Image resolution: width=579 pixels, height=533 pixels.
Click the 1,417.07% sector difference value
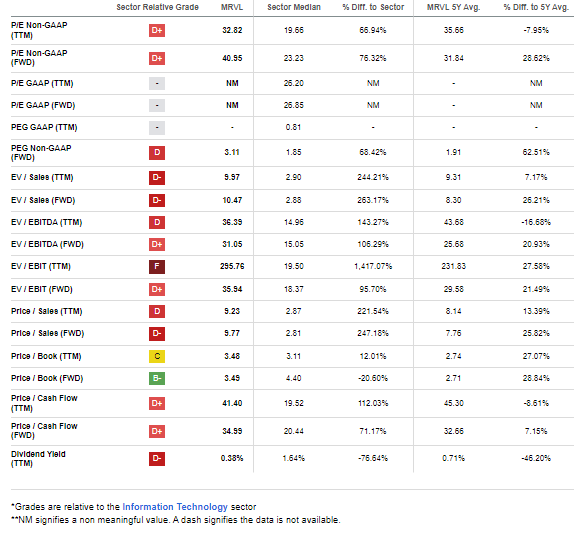point(373,266)
